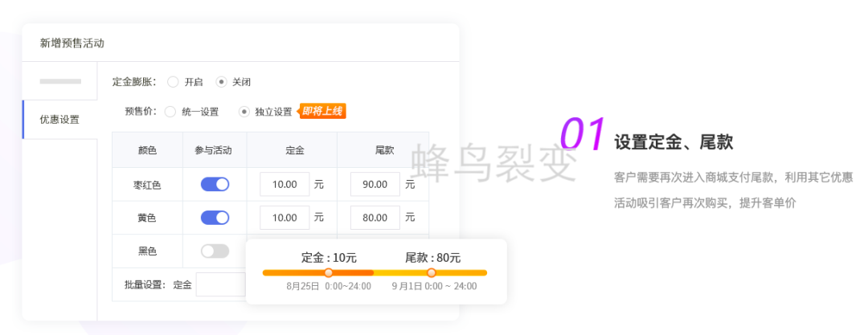Click 黄色 balance field showing 80.00
The width and height of the screenshot is (868, 335).
tap(375, 218)
